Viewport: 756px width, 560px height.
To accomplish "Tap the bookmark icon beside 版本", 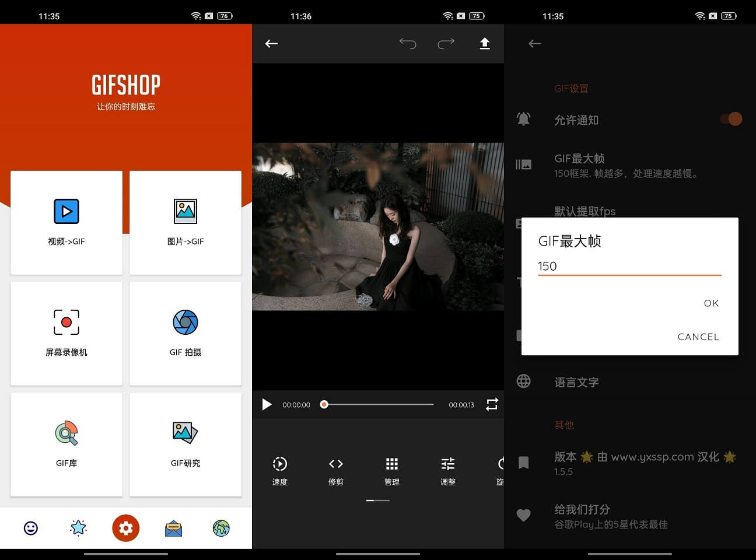I will point(524,463).
